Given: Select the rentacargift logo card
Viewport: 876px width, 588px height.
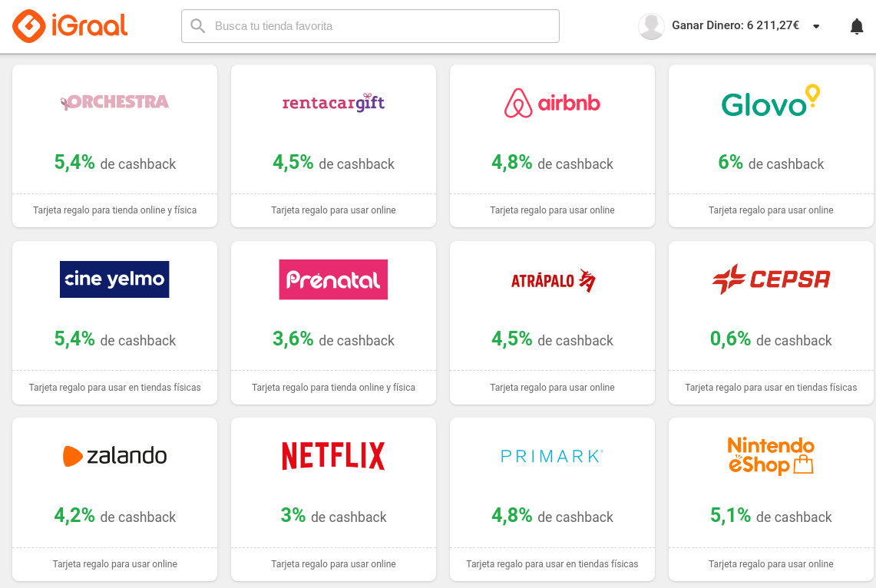Looking at the screenshot, I should 333,103.
